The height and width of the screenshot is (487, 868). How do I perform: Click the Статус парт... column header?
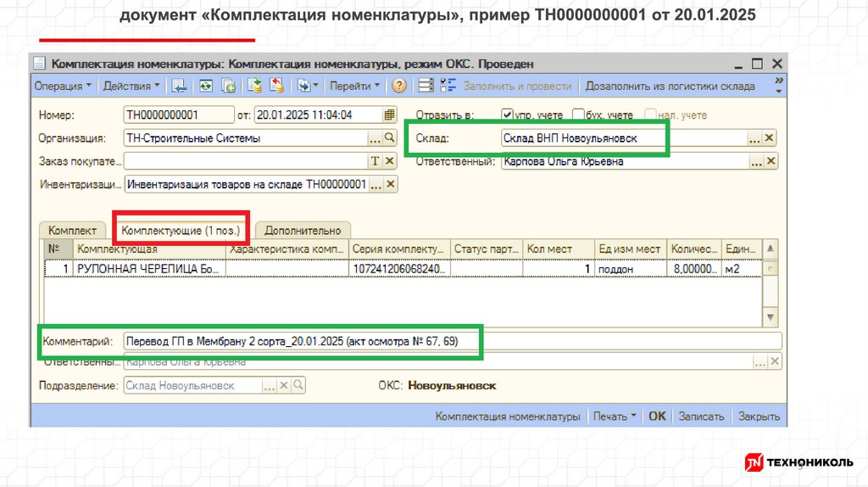[486, 249]
